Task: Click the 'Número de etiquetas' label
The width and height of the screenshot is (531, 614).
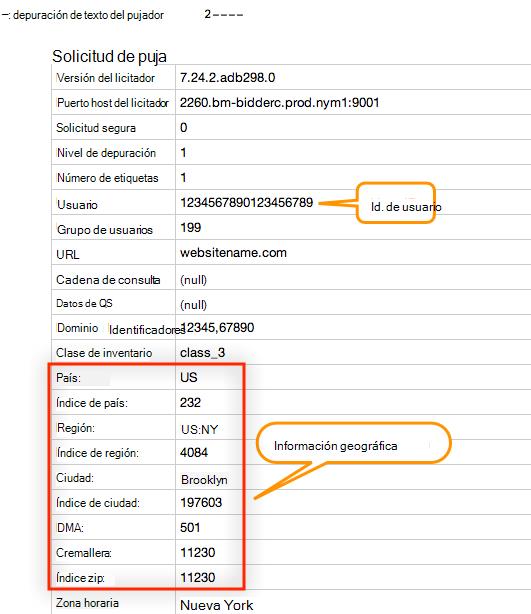Action: pos(107,178)
